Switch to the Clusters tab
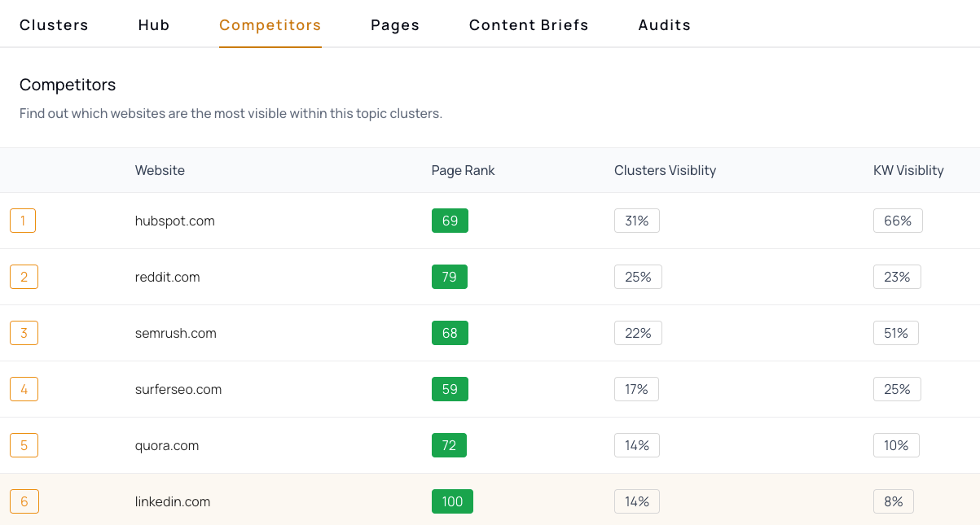This screenshot has width=980, height=525. [54, 24]
